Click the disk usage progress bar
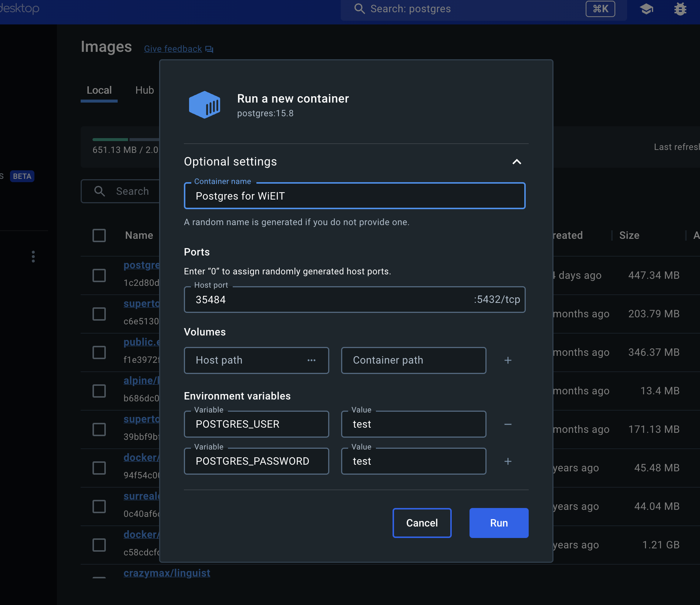Screen dimensions: 700x605 (x=126, y=140)
